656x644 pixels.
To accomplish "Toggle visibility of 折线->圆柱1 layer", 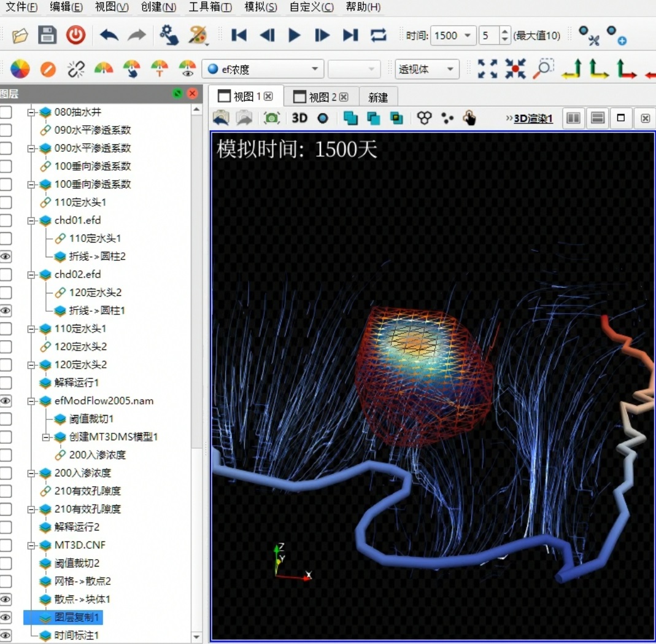I will pyautogui.click(x=6, y=311).
